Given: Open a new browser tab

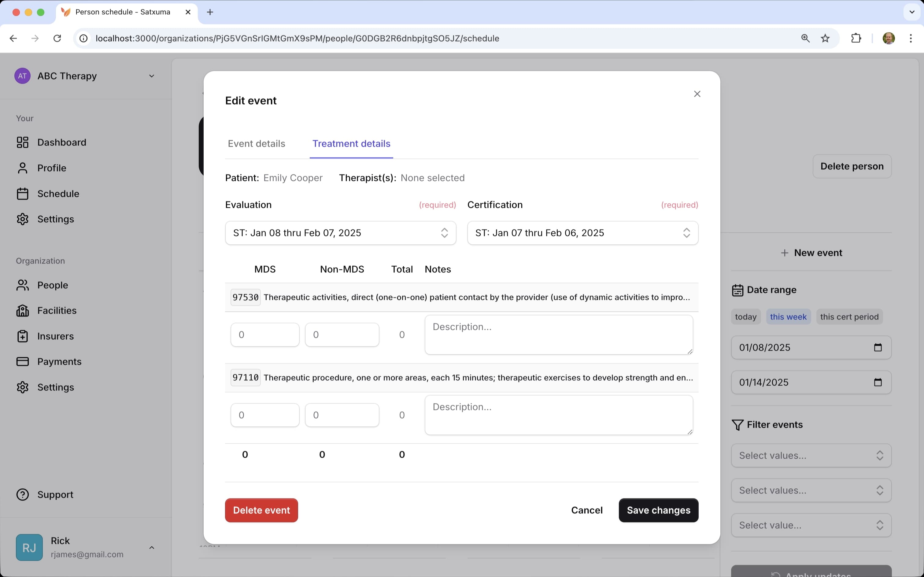Looking at the screenshot, I should point(210,12).
